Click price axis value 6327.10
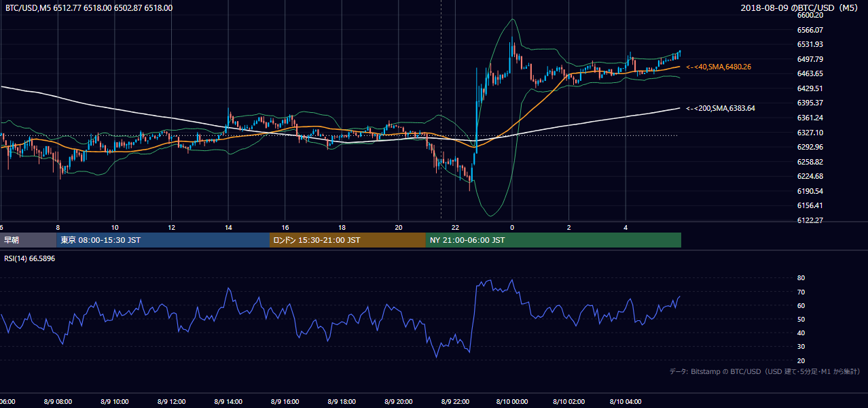The width and height of the screenshot is (868, 408). pos(810,133)
